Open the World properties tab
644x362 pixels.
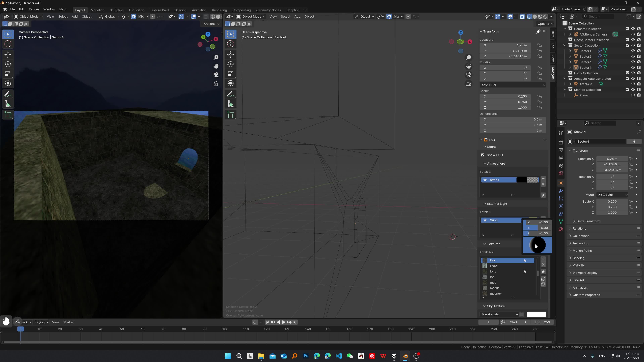click(561, 173)
